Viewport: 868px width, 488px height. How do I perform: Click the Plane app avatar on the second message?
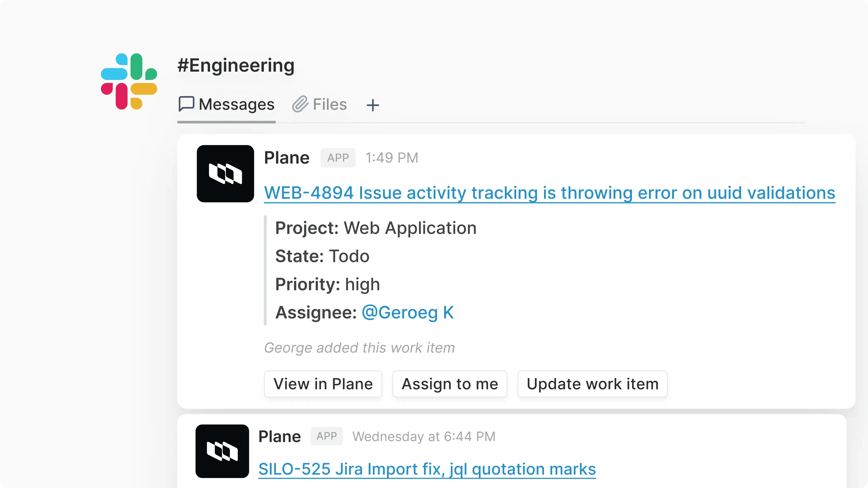tap(222, 451)
